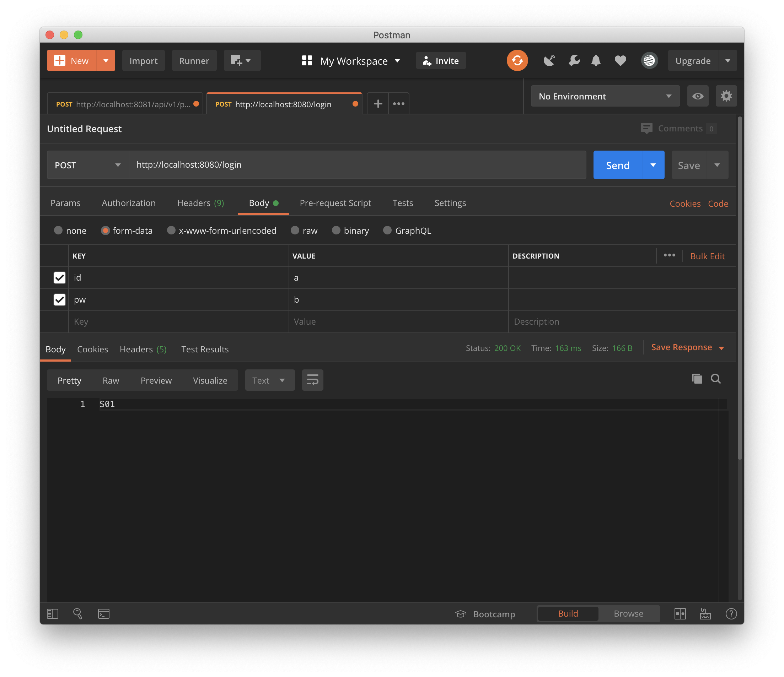Image resolution: width=784 pixels, height=677 pixels.
Task: Copy response with the copy icon
Action: coord(697,379)
